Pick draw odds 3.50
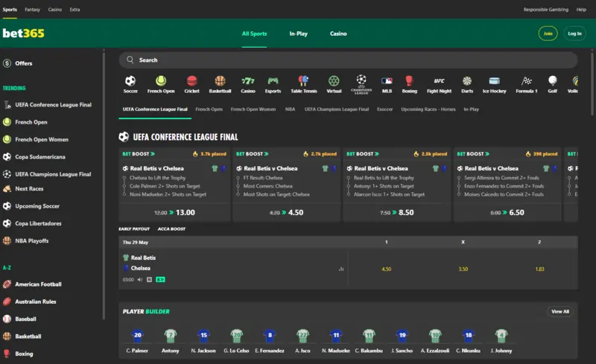The width and height of the screenshot is (596, 364). [x=463, y=269]
